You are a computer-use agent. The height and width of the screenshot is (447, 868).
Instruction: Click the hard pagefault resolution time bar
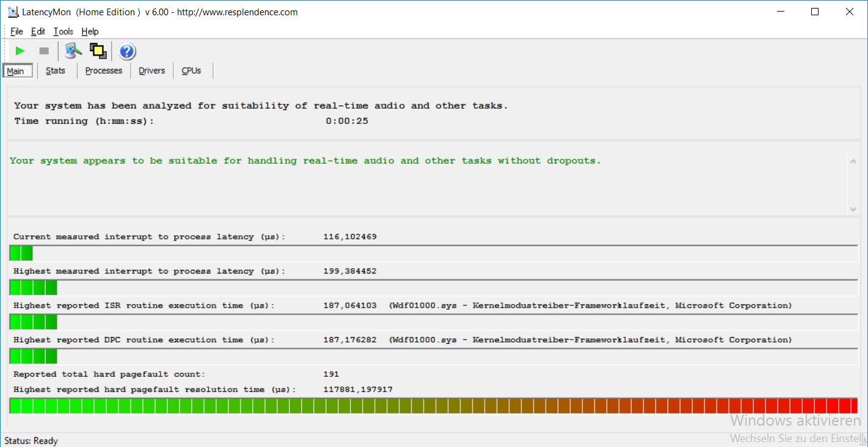tap(433, 406)
